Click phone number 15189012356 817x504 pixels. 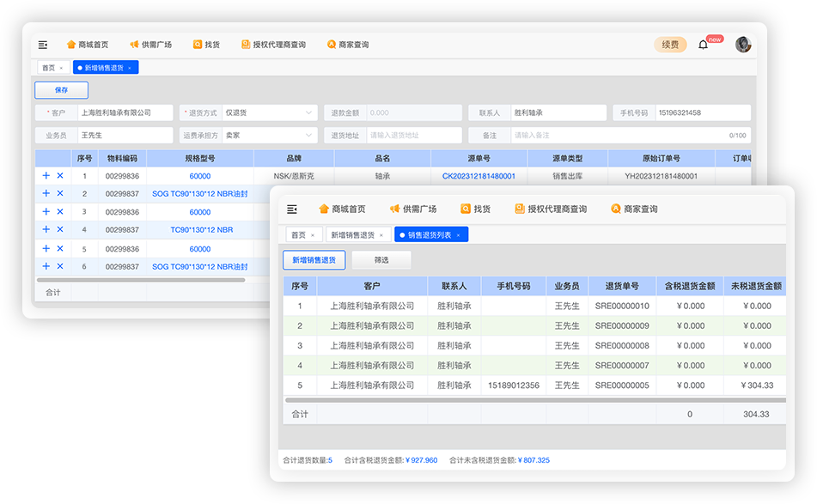point(514,386)
